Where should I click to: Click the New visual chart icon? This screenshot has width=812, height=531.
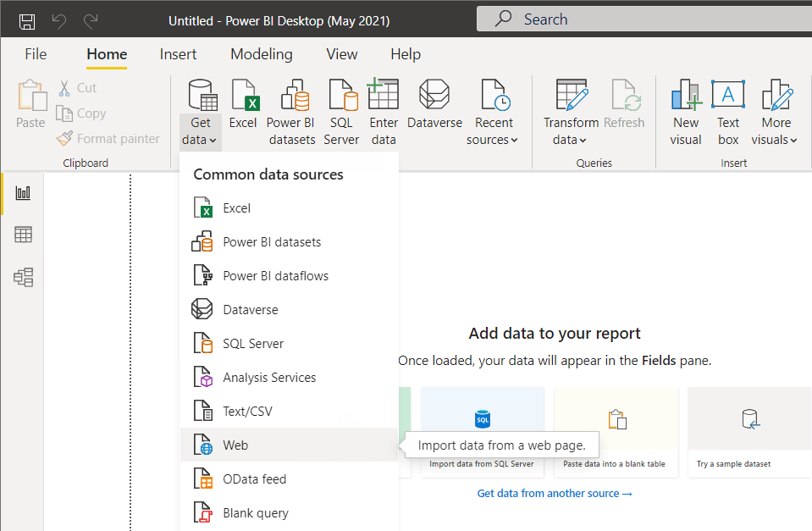(686, 95)
